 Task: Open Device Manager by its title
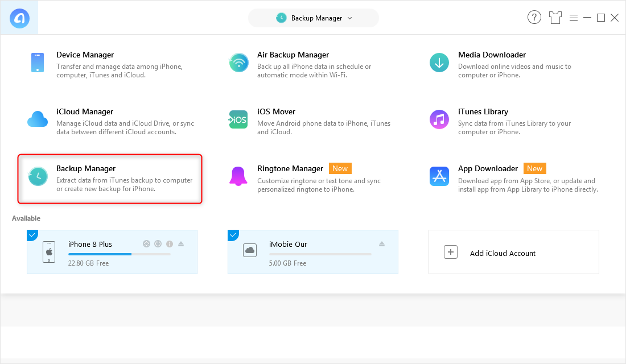click(x=85, y=55)
